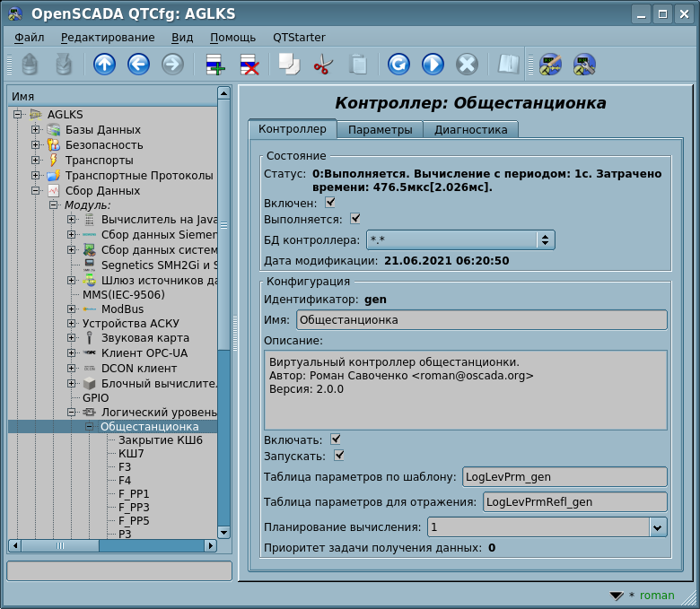The image size is (700, 609).
Task: Click the Таблица параметров для отражения field
Action: 575,502
